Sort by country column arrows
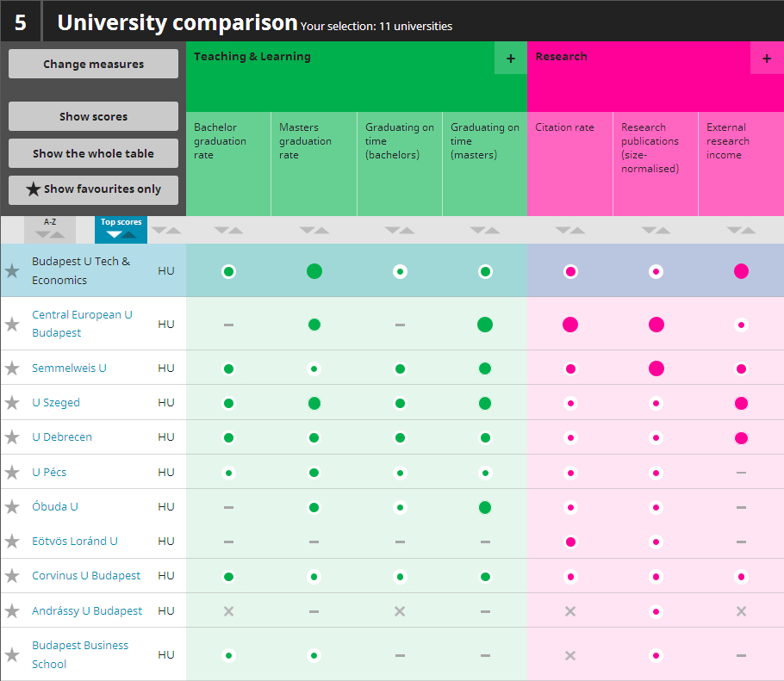 [x=166, y=231]
